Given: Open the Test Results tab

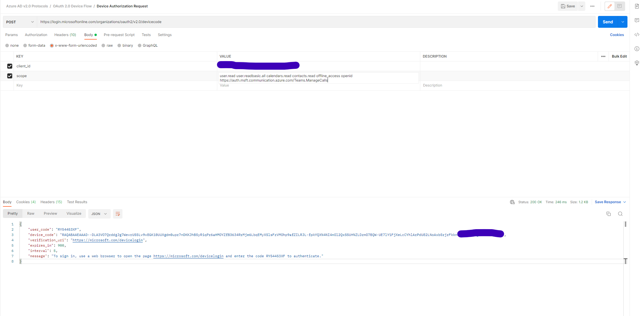Looking at the screenshot, I should [77, 202].
